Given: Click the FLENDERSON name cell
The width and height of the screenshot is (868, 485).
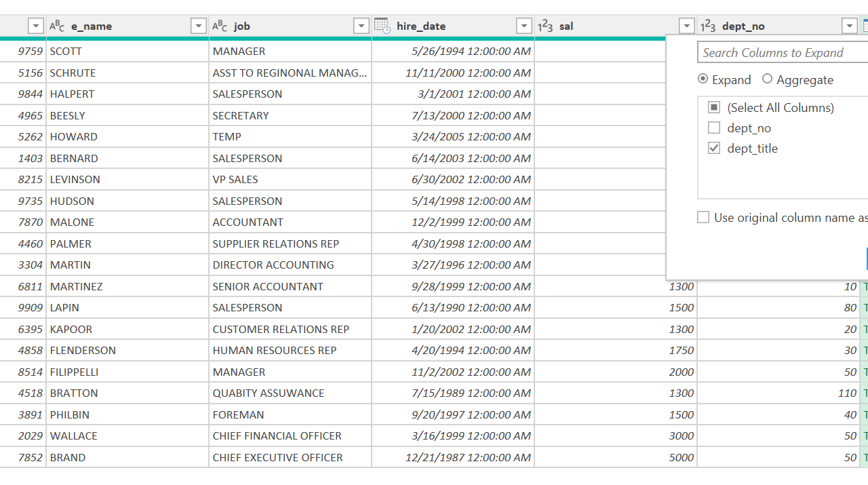Looking at the screenshot, I should point(127,351).
